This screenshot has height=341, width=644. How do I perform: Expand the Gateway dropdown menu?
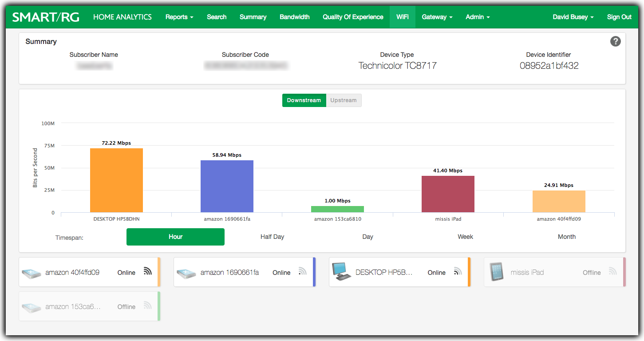437,17
